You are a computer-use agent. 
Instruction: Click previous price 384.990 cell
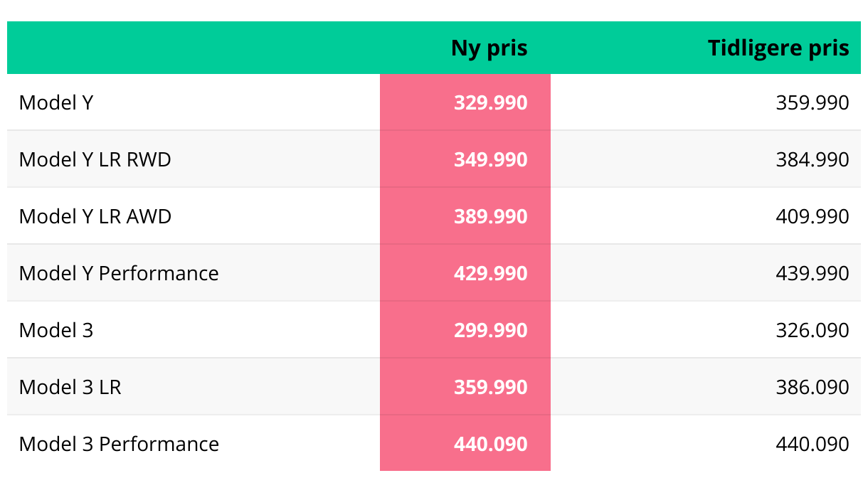813,159
